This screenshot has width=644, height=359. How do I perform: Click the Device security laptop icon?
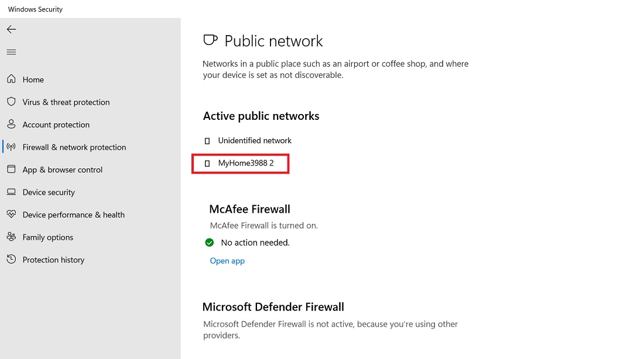11,192
